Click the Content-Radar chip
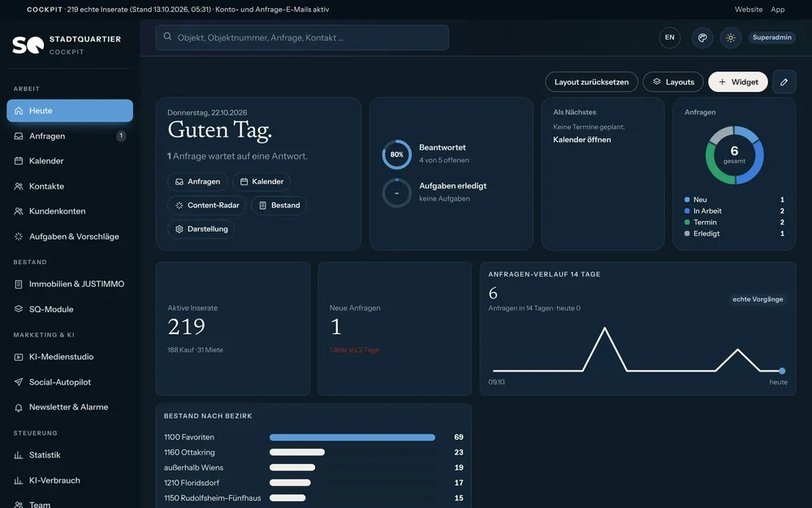Image resolution: width=812 pixels, height=508 pixels. [206, 206]
